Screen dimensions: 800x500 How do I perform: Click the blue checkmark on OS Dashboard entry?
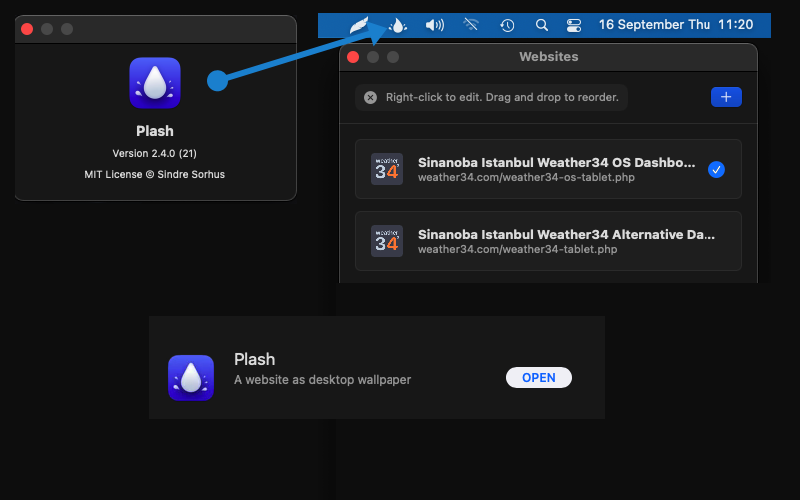coord(716,169)
